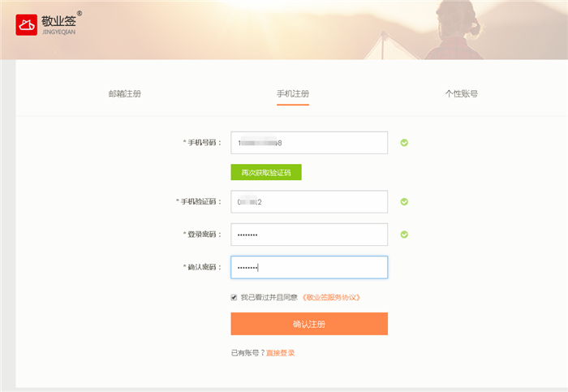Click the green checkmark beside the login password
The height and width of the screenshot is (392, 568).
click(x=404, y=235)
